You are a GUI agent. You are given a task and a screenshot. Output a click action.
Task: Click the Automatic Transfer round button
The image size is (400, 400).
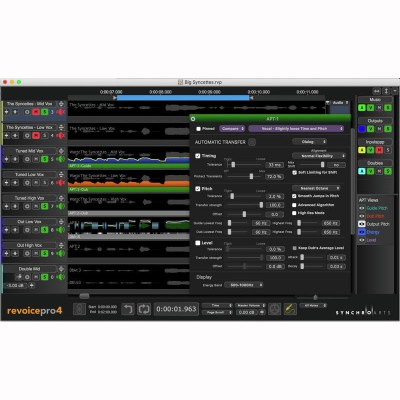coord(252,142)
